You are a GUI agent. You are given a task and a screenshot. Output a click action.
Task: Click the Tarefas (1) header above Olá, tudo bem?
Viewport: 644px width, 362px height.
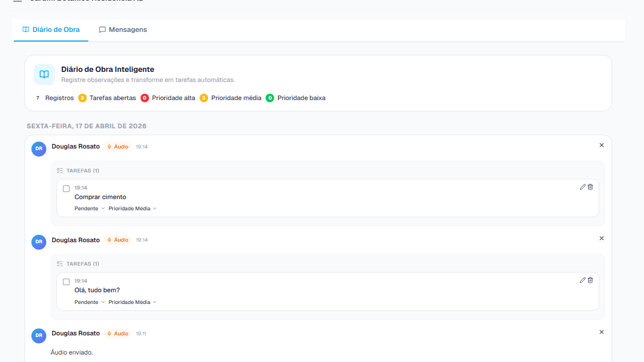78,264
